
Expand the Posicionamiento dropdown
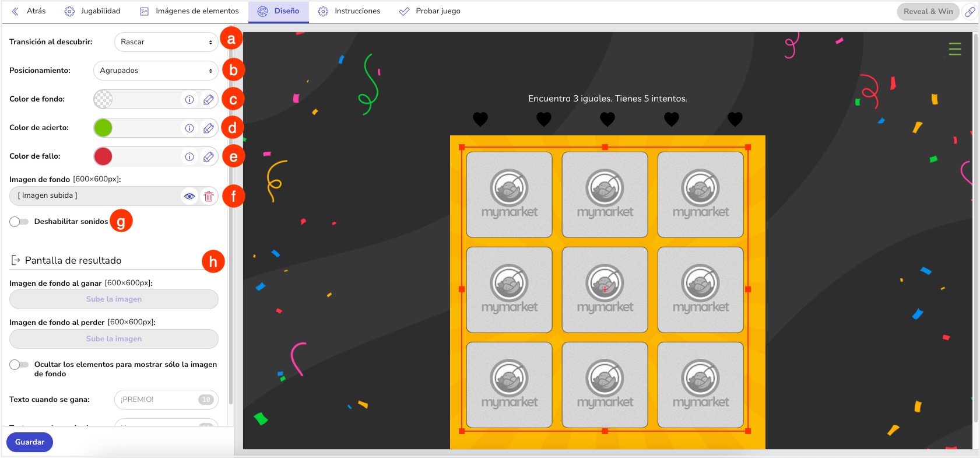coord(156,71)
